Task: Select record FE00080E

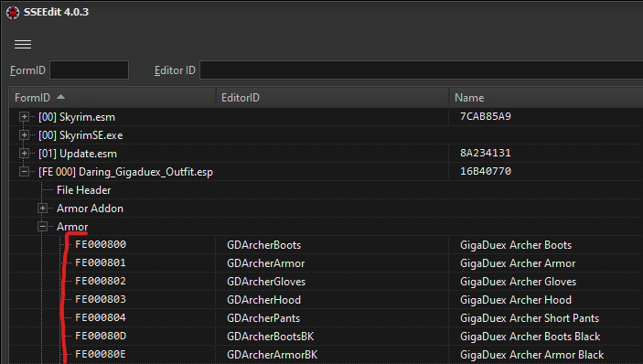Action: [101, 354]
